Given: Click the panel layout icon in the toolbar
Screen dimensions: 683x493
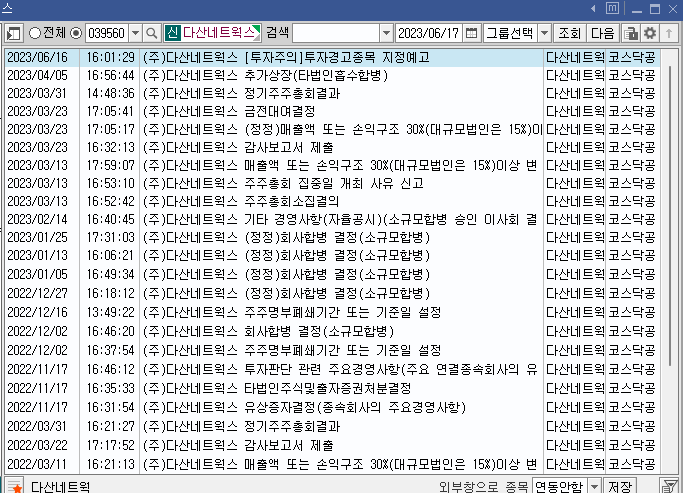Looking at the screenshot, I should pos(14,33).
